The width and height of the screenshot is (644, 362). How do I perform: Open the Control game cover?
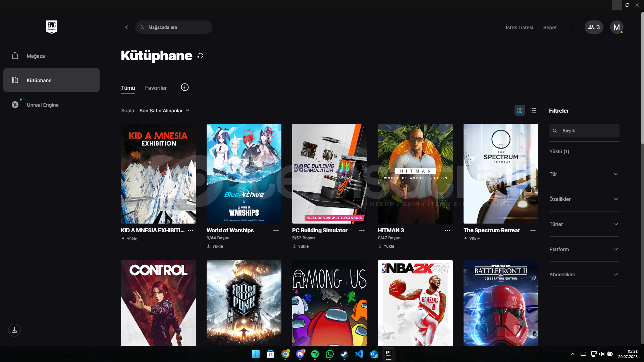158,303
